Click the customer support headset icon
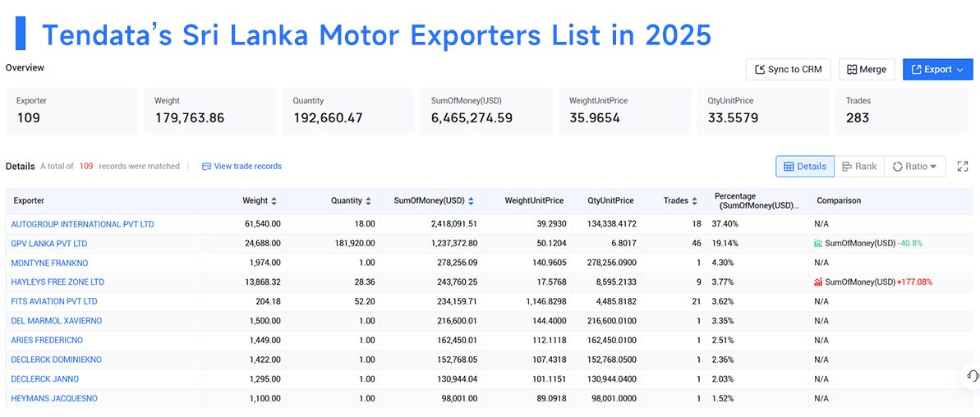The height and width of the screenshot is (417, 980). [972, 375]
